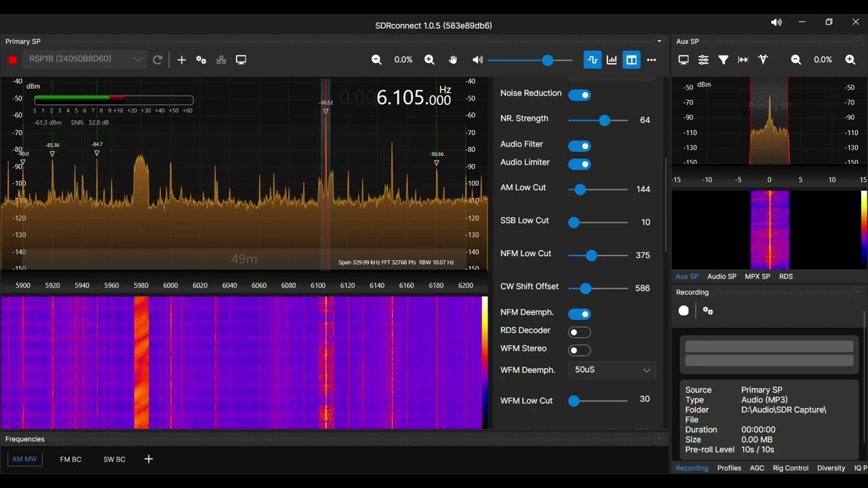This screenshot has height=488, width=868.
Task: Enable the WFM Stereo switch
Action: click(580, 350)
